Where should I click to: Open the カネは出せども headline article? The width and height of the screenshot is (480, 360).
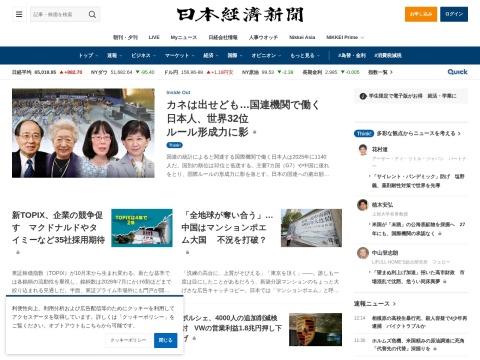coord(243,118)
